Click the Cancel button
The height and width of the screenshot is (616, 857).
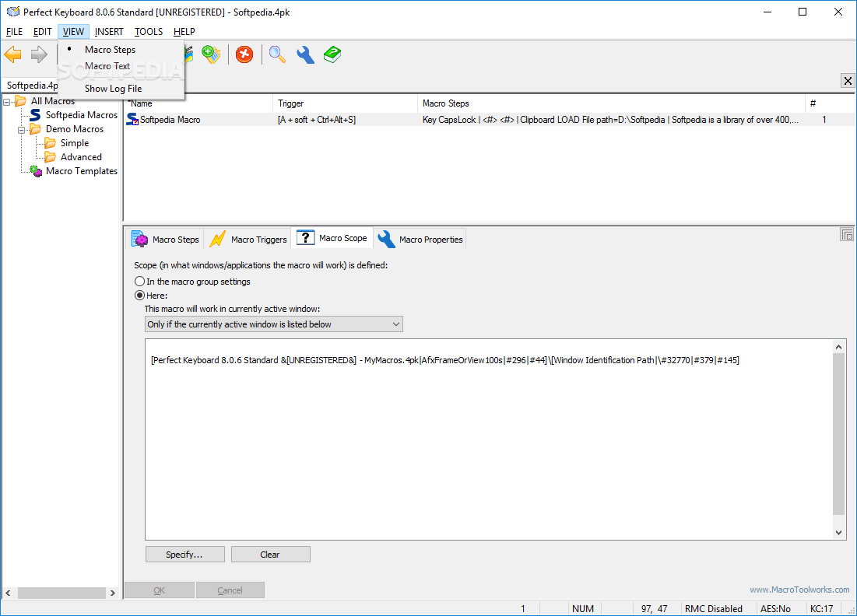click(230, 590)
